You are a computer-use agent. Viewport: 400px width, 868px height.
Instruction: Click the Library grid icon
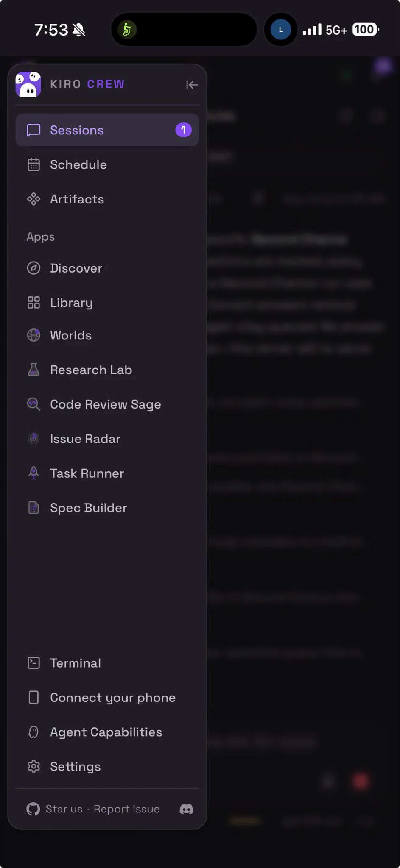click(34, 303)
